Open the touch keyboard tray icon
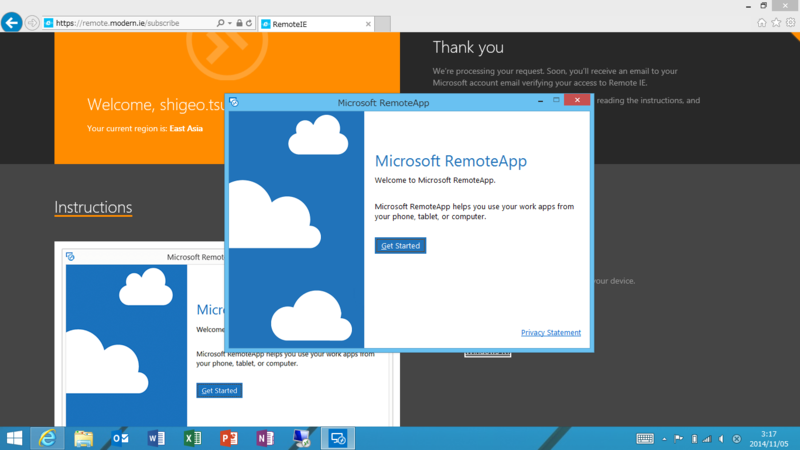Image resolution: width=800 pixels, height=450 pixels. pos(645,439)
